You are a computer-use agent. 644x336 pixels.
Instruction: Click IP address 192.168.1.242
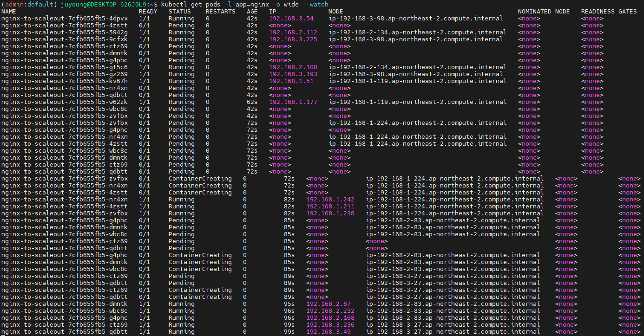[330, 200]
